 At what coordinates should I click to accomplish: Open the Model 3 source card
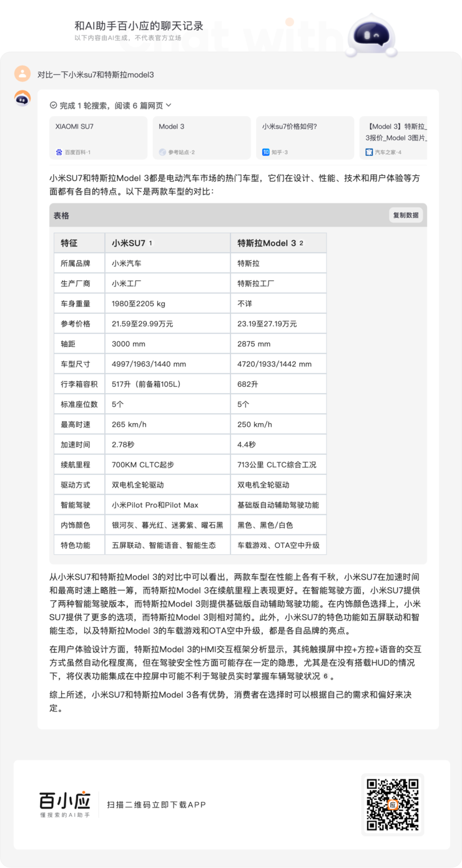(x=201, y=138)
